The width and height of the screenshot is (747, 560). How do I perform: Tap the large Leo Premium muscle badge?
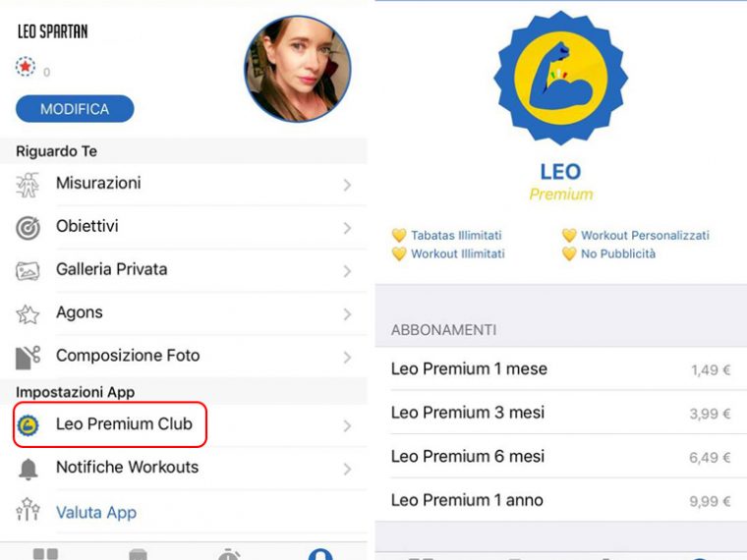click(x=560, y=78)
